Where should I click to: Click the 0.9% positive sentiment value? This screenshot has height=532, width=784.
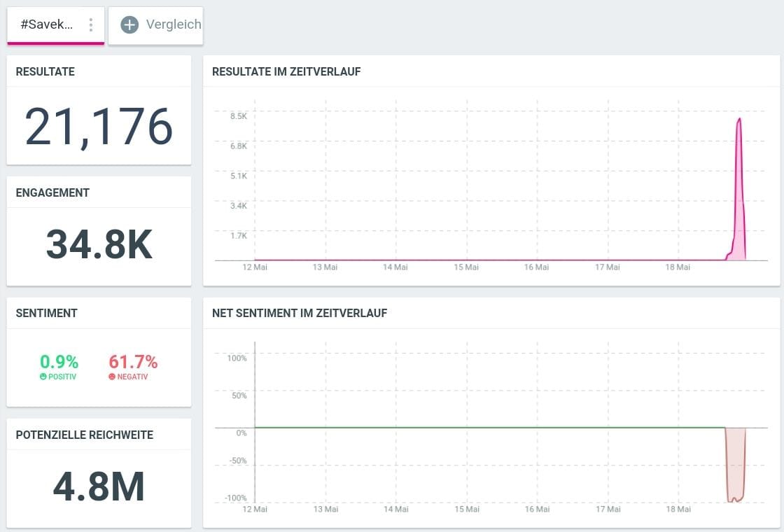point(59,361)
